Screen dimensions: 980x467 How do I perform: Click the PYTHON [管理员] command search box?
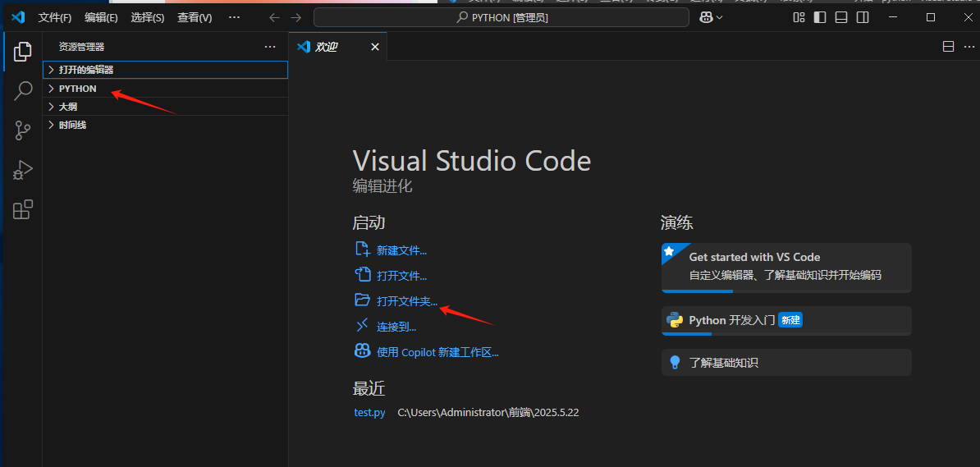(501, 17)
